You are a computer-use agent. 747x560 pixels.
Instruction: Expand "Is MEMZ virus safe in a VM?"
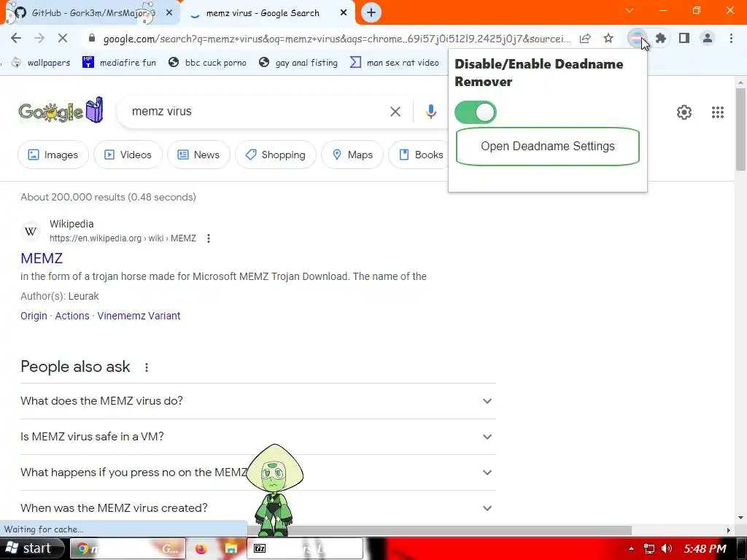click(x=258, y=437)
